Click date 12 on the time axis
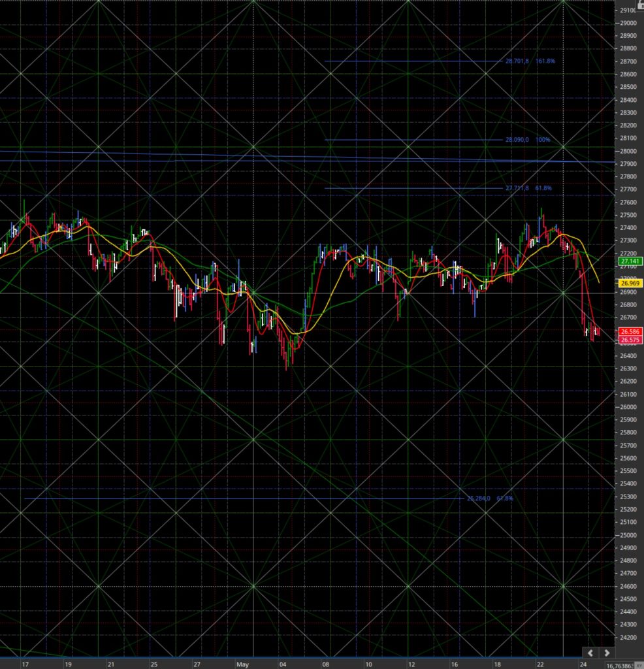Viewport: 644px width, 669px height. tap(411, 664)
